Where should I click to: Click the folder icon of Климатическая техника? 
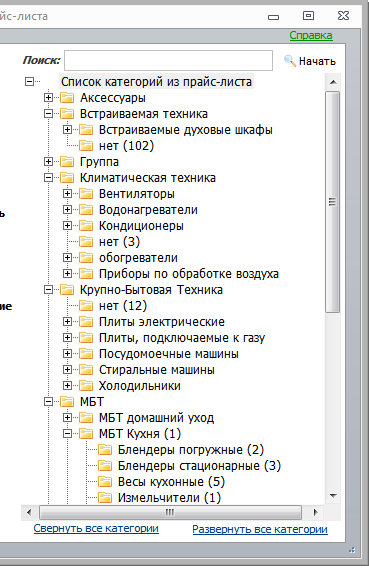pos(67,178)
